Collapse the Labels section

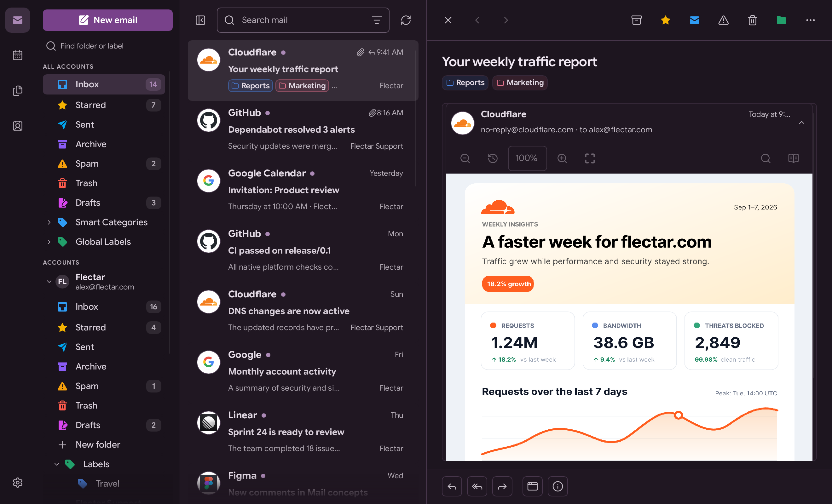[57, 464]
